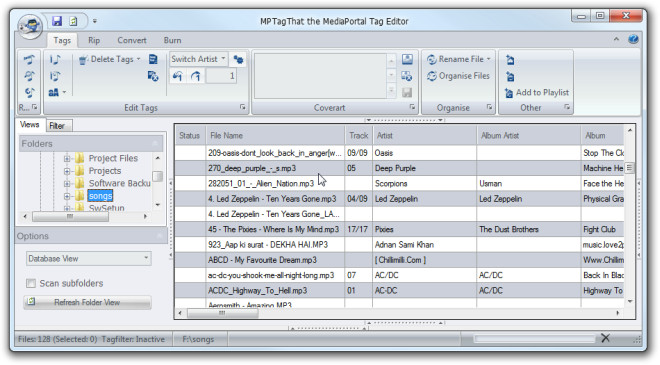Screen dimensions: 660x365
Task: Click the cover art gallery scroll up arrow
Action: tap(391, 61)
